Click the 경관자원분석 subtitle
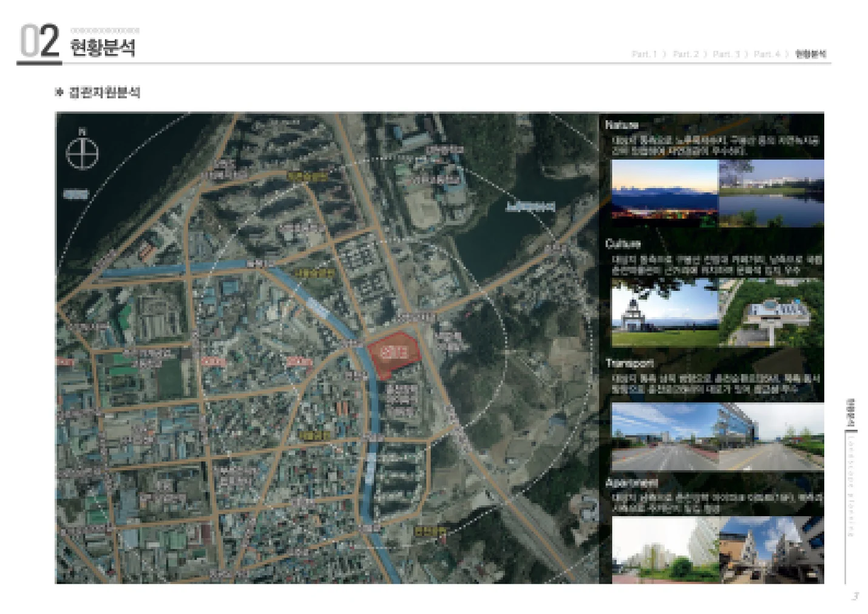 point(104,93)
